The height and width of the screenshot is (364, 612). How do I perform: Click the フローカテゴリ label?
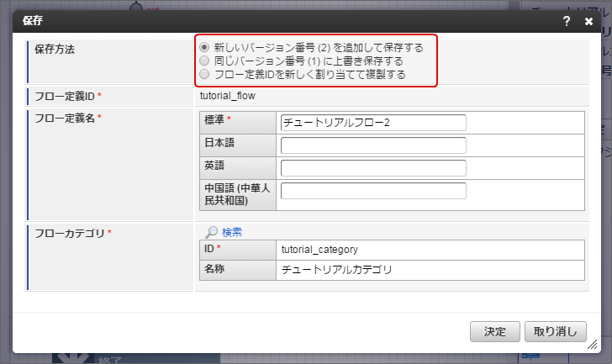coord(70,234)
